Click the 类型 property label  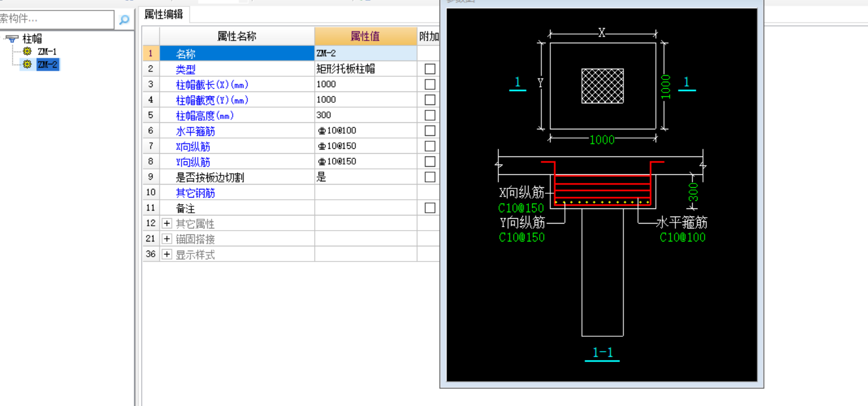[x=186, y=69]
